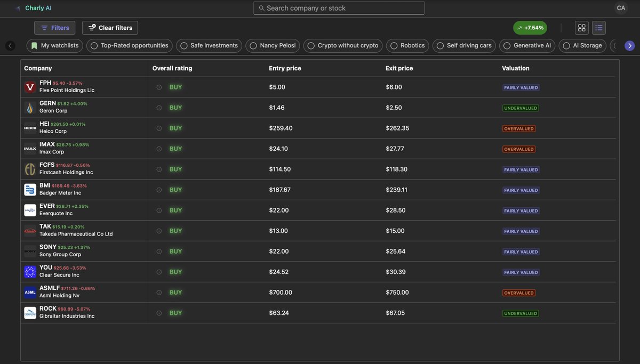Select Robotics watchlist chip
Image resolution: width=640 pixels, height=364 pixels.
pyautogui.click(x=407, y=45)
